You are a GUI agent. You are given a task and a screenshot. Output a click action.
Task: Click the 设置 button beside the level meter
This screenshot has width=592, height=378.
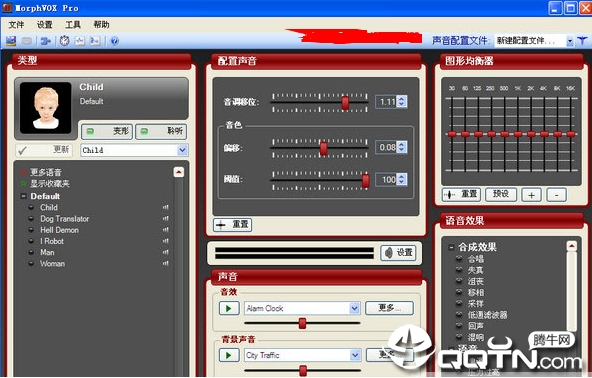click(x=398, y=253)
